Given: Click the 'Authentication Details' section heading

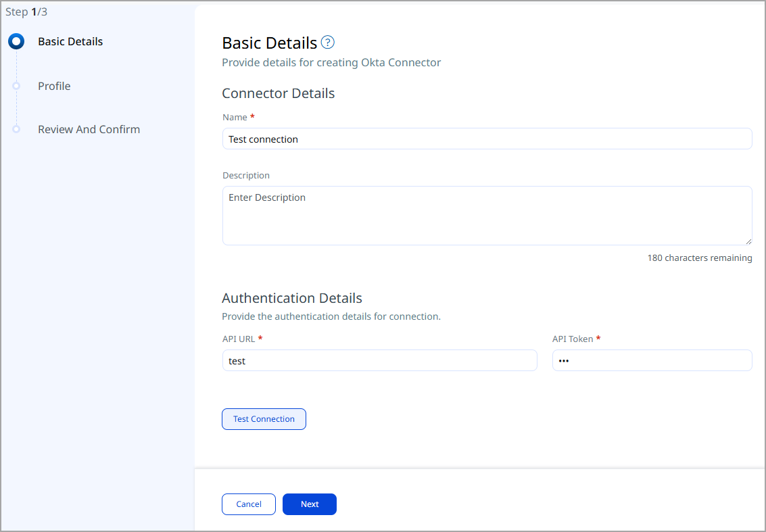Looking at the screenshot, I should (292, 298).
